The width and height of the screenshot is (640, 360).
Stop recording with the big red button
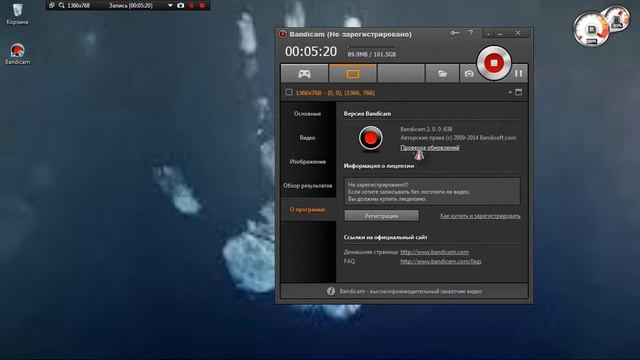point(494,63)
